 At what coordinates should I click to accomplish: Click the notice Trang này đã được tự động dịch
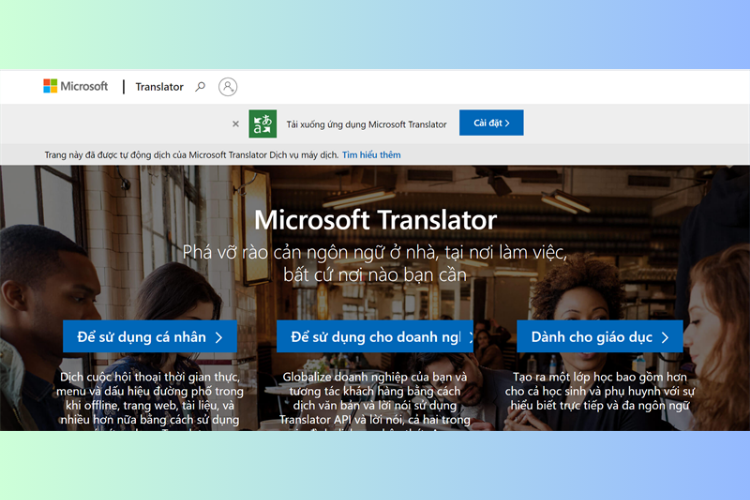(191, 155)
